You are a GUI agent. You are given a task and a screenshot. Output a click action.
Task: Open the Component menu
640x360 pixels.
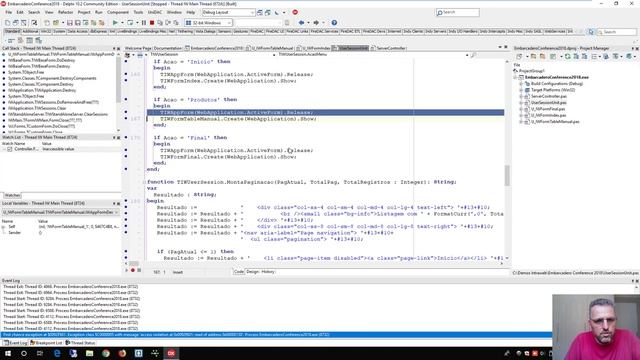click(118, 13)
